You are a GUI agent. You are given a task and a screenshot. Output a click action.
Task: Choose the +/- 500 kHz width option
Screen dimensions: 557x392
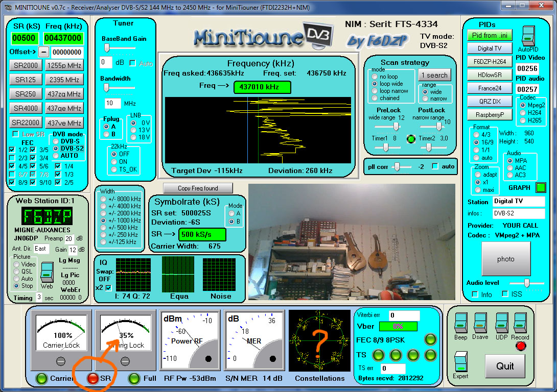[104, 228]
